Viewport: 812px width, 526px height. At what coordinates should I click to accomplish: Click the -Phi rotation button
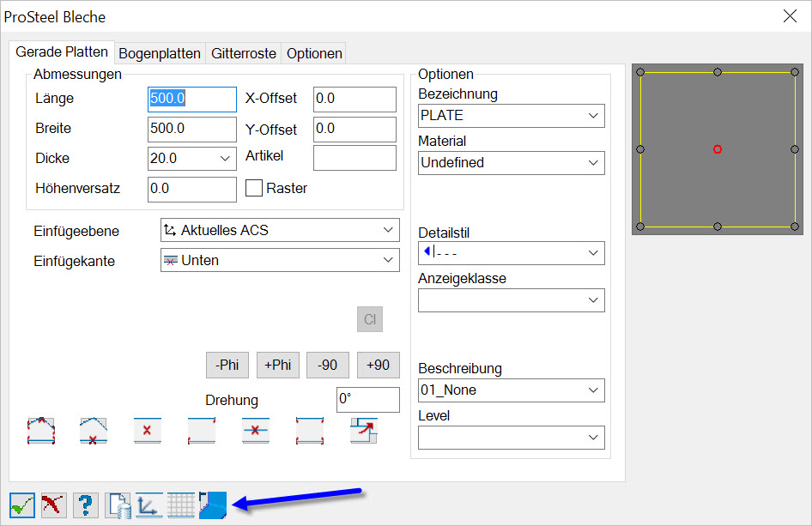(227, 365)
